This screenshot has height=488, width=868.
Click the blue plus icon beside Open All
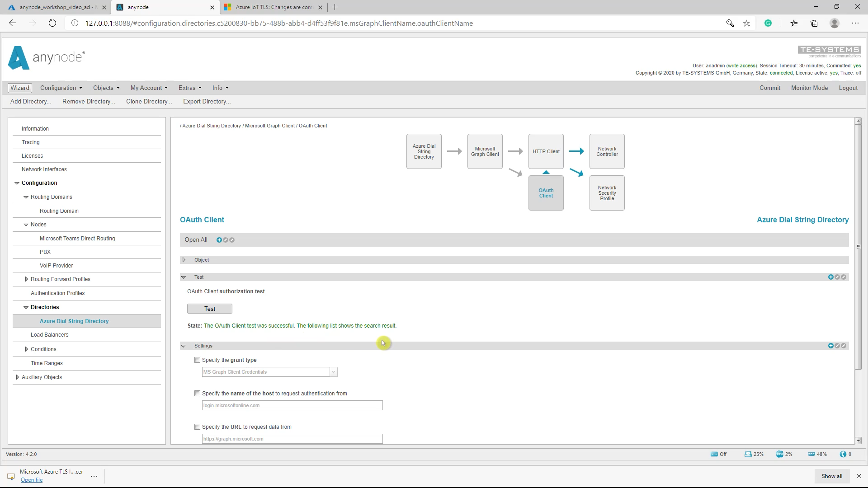tap(219, 240)
